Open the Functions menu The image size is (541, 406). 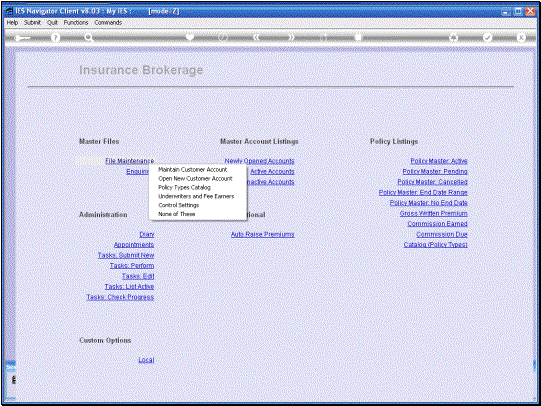pos(76,22)
